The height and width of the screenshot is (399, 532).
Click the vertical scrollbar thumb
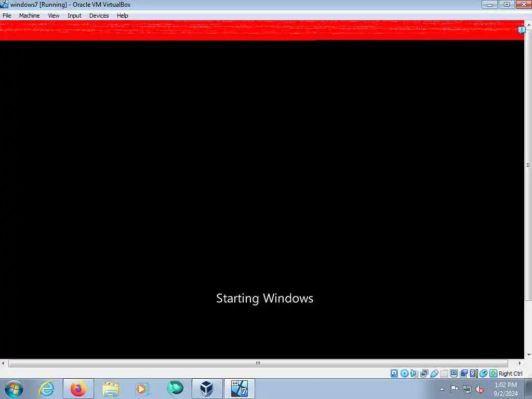pyautogui.click(x=528, y=165)
